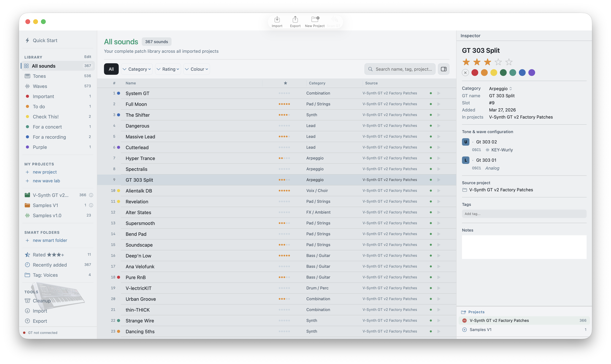Create a New Project from toolbar
Screen dimensions: 611x364
pos(315,22)
